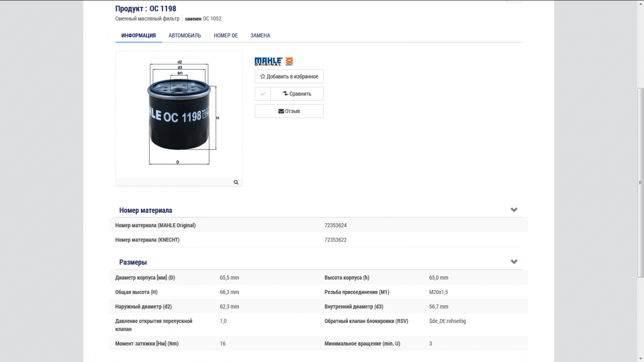Select the ЗАМЕНА tab
Screen dimensions: 644x362
tap(260, 36)
